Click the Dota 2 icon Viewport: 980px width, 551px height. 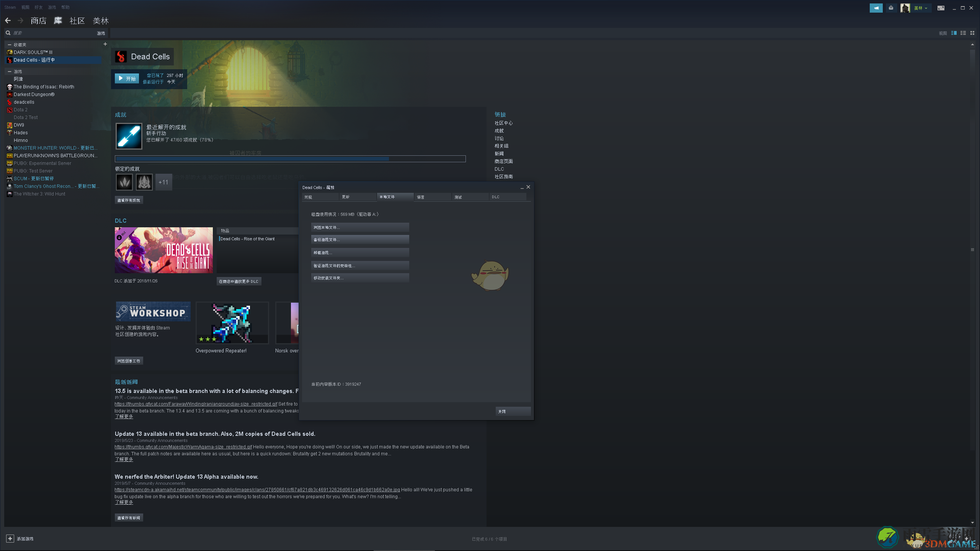pyautogui.click(x=10, y=110)
